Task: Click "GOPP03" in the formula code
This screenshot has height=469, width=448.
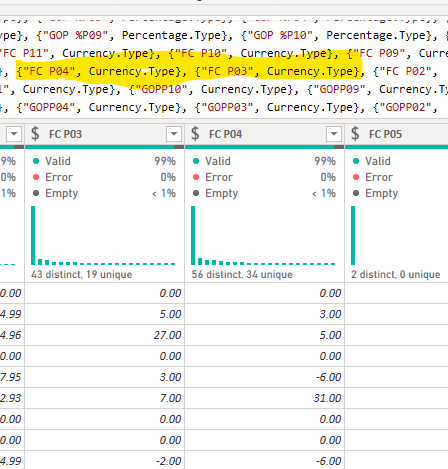Action: point(227,107)
